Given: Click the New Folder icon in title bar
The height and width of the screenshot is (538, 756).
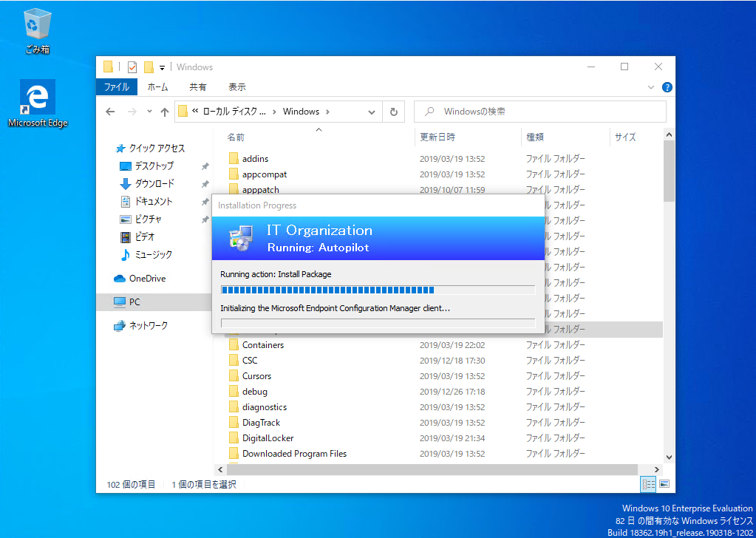Looking at the screenshot, I should click(149, 67).
